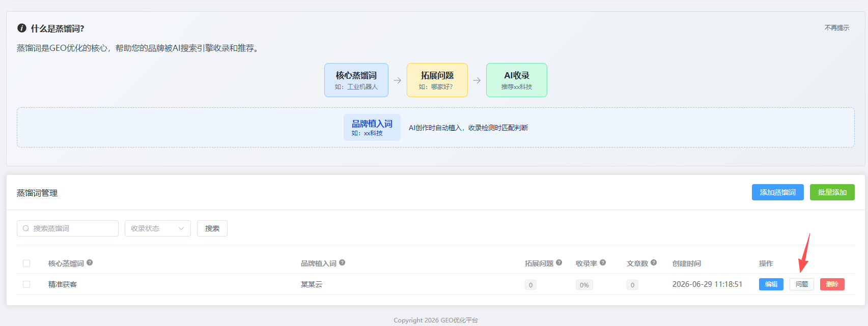Click the 0 badge under 文章数
Viewport: 868px width, 326px height.
click(632, 285)
